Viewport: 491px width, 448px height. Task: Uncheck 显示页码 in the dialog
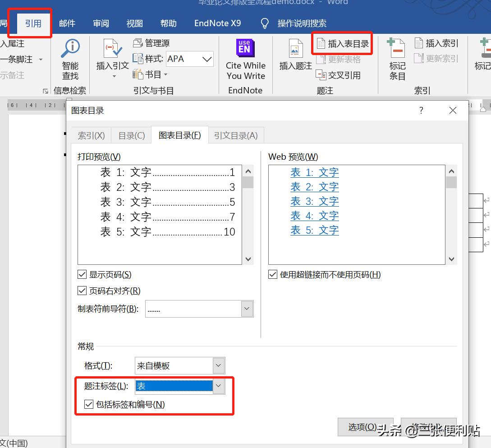[x=82, y=274]
